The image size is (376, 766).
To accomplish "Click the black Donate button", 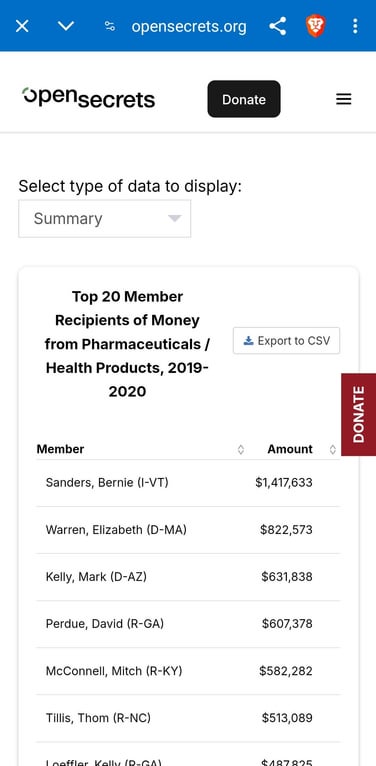I will [x=244, y=99].
